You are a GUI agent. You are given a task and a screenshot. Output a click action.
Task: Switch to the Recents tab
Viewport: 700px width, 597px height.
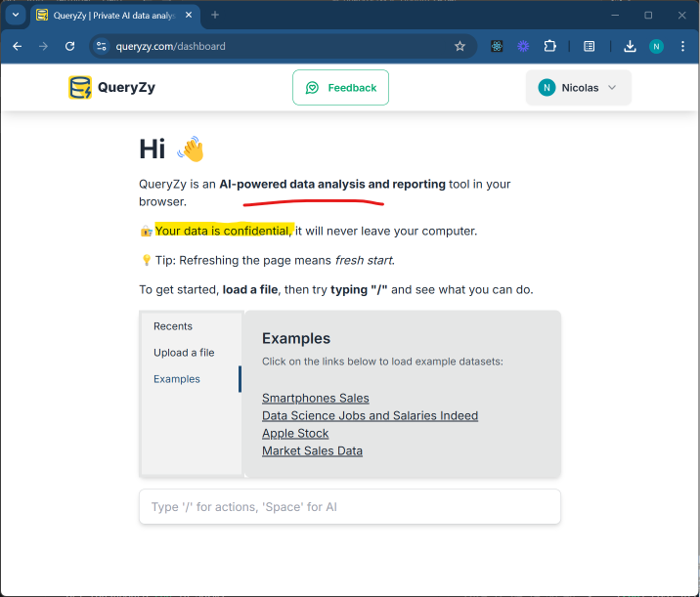pyautogui.click(x=173, y=326)
